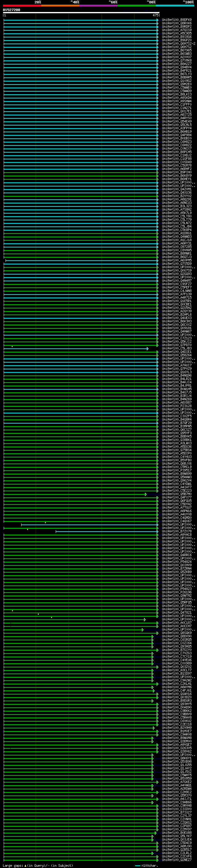Open hit UniRef100_B6T965
This screenshot has height=868, width=197.
(177, 50)
